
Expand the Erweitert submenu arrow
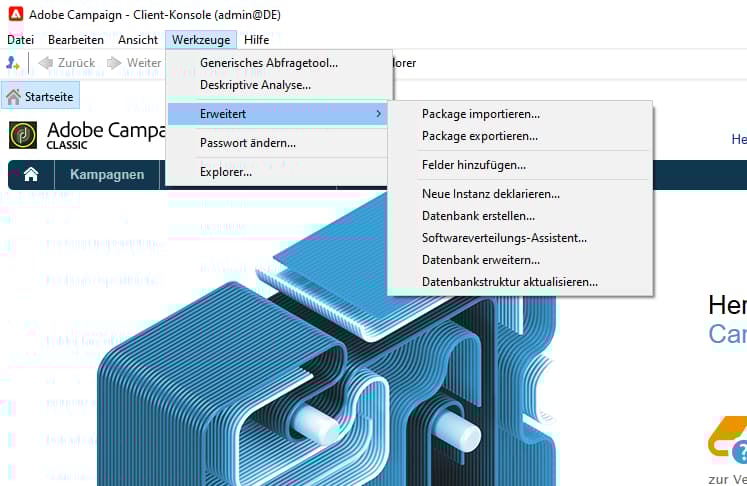(x=378, y=114)
